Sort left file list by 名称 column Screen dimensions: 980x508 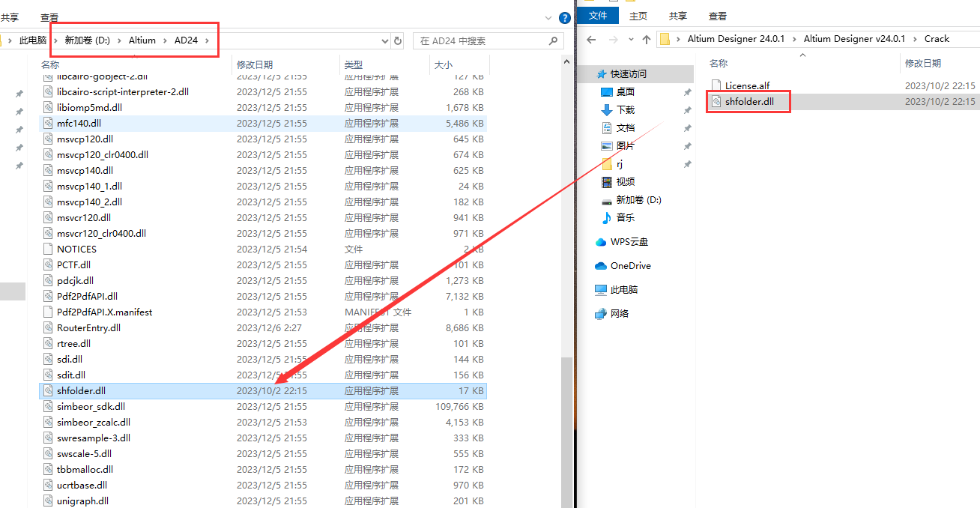tap(50, 65)
